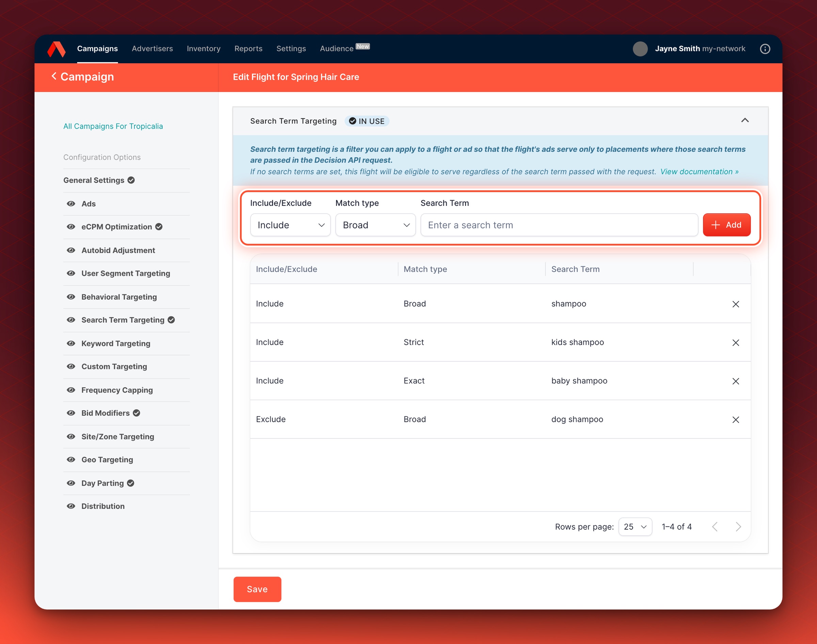Image resolution: width=817 pixels, height=644 pixels.
Task: Click the checkmark beside eCPM Optimization
Action: (159, 227)
